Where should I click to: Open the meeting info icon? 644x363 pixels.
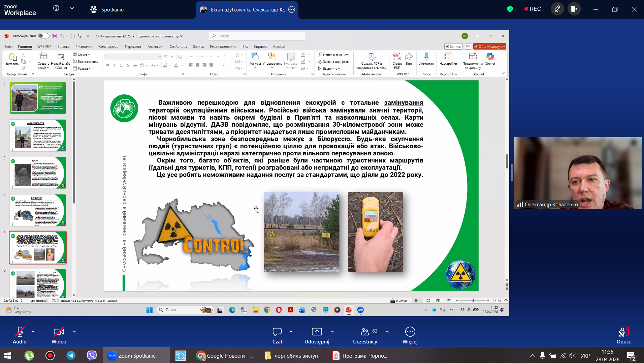[56, 8]
